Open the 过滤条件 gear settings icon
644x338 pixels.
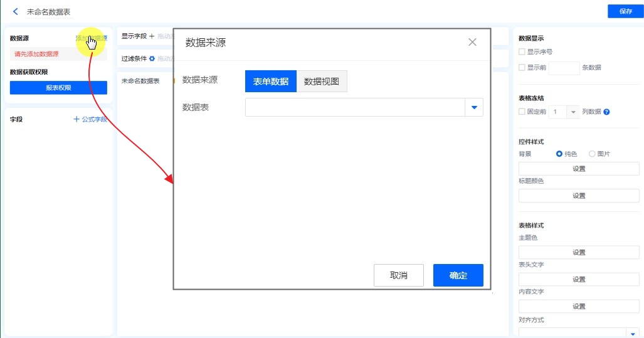(x=152, y=58)
